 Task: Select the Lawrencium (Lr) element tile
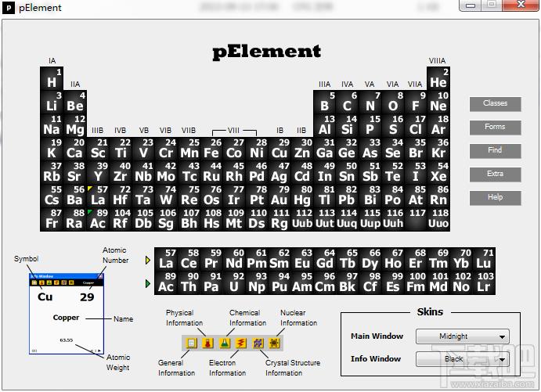[484, 282]
